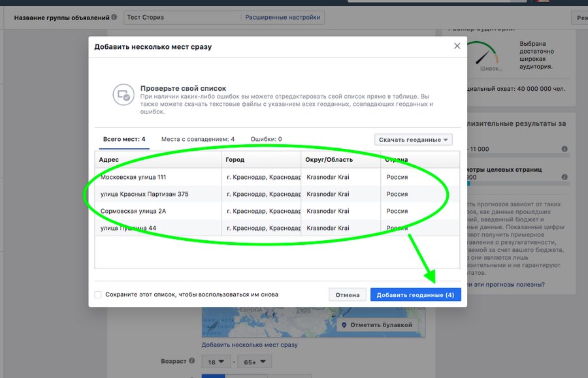Click Россия in Сормовская улица row
Viewport: 588px width, 378px height.
coord(397,211)
